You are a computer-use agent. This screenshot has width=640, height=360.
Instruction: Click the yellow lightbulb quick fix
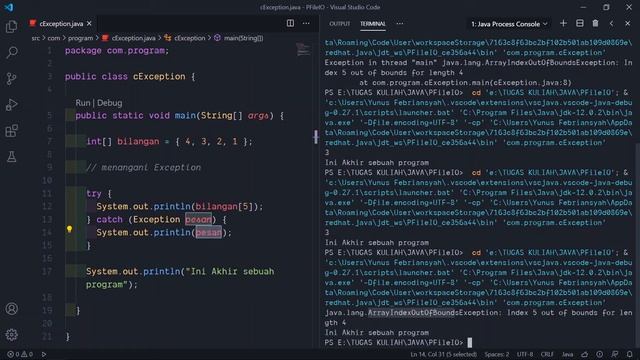point(69,229)
